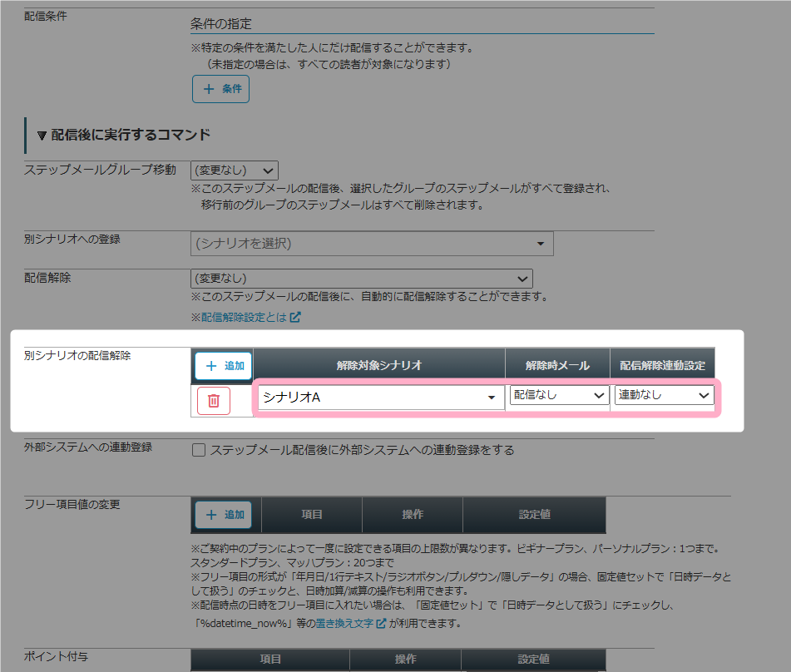The image size is (791, 672).
Task: Open the 連動なし dropdown
Action: coord(664,396)
